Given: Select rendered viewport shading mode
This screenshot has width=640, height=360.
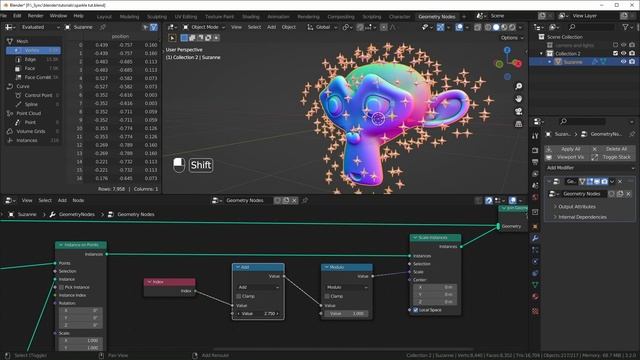Looking at the screenshot, I should [x=512, y=27].
